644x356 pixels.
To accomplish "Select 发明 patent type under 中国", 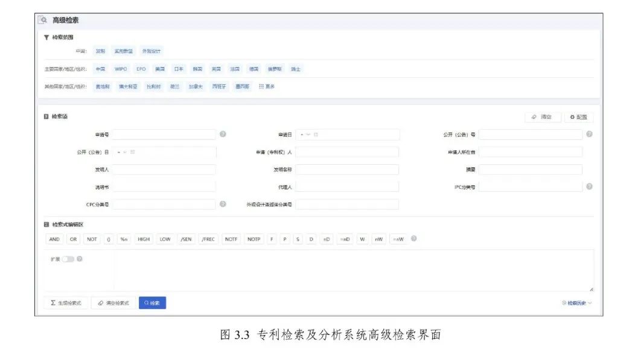I will point(100,51).
